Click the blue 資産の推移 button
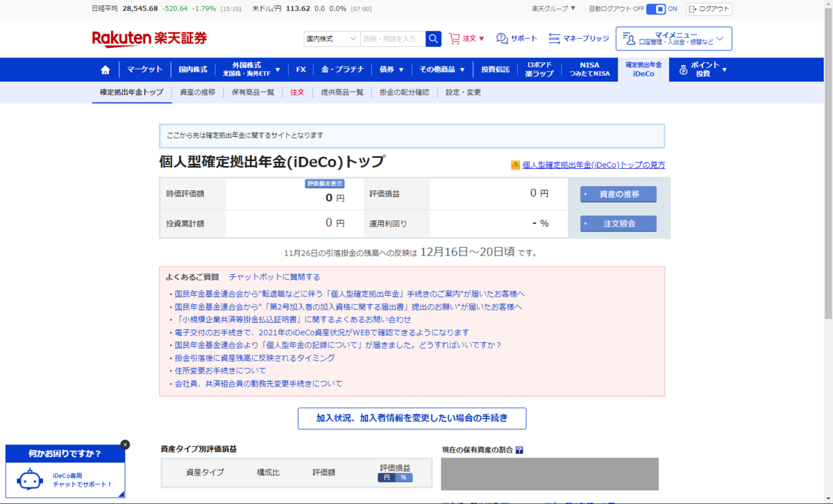The width and height of the screenshot is (833, 504). click(619, 194)
